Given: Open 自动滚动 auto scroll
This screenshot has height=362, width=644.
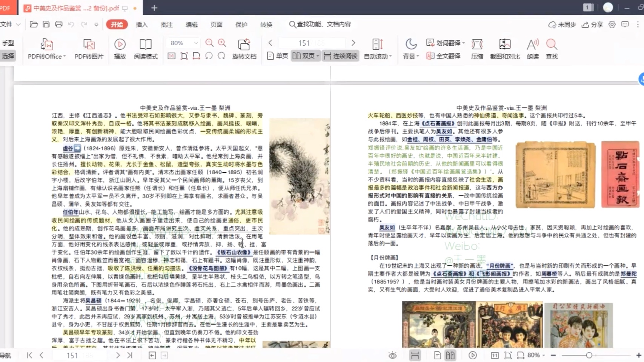Looking at the screenshot, I should pos(378,49).
